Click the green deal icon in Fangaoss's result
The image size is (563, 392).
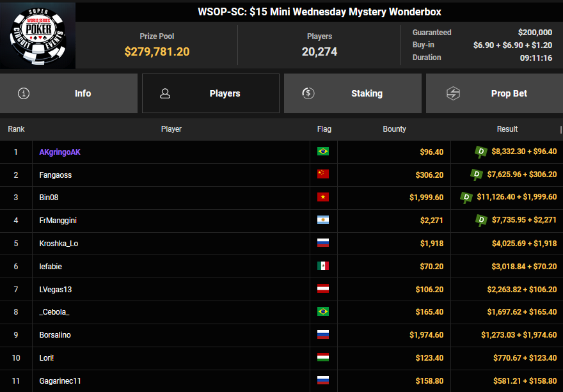477,175
